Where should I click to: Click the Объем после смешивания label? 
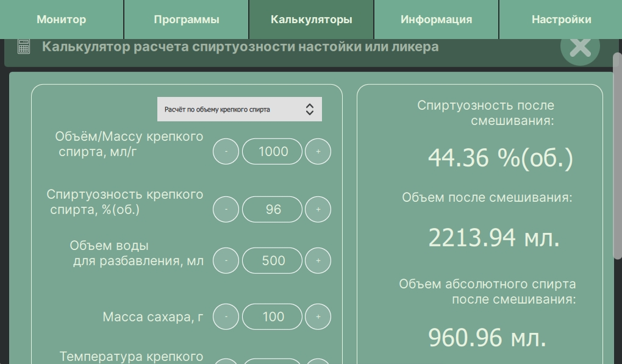(x=487, y=198)
